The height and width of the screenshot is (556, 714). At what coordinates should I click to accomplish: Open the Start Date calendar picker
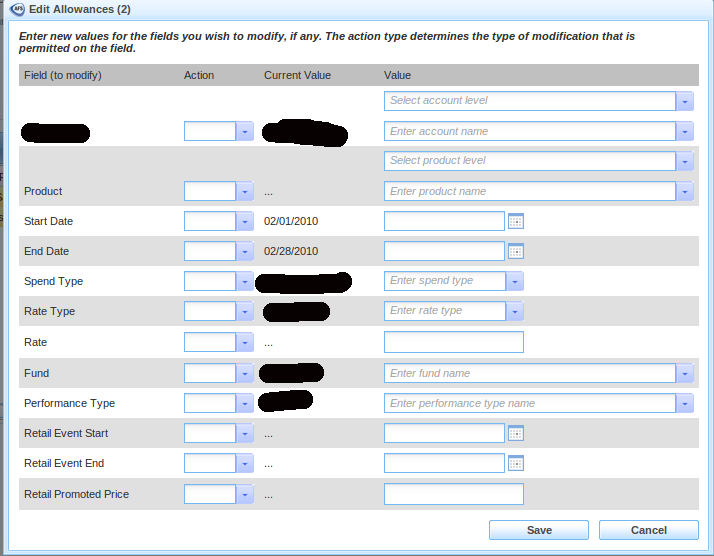516,221
